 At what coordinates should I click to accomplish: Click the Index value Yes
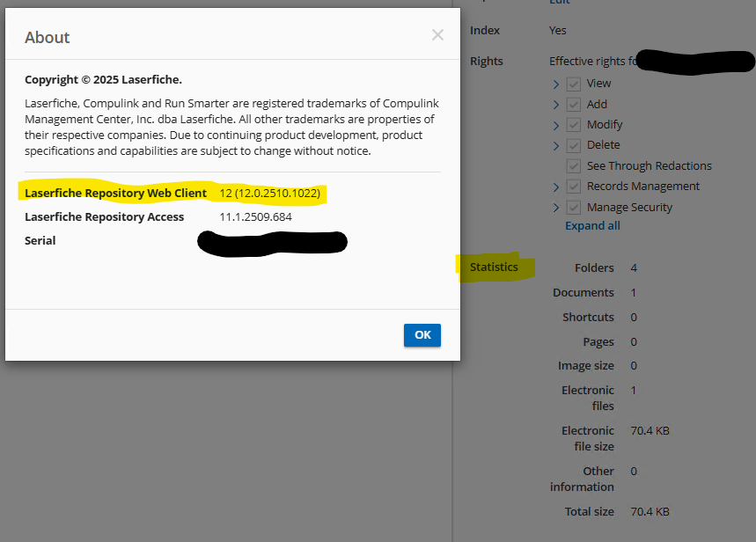pyautogui.click(x=557, y=31)
